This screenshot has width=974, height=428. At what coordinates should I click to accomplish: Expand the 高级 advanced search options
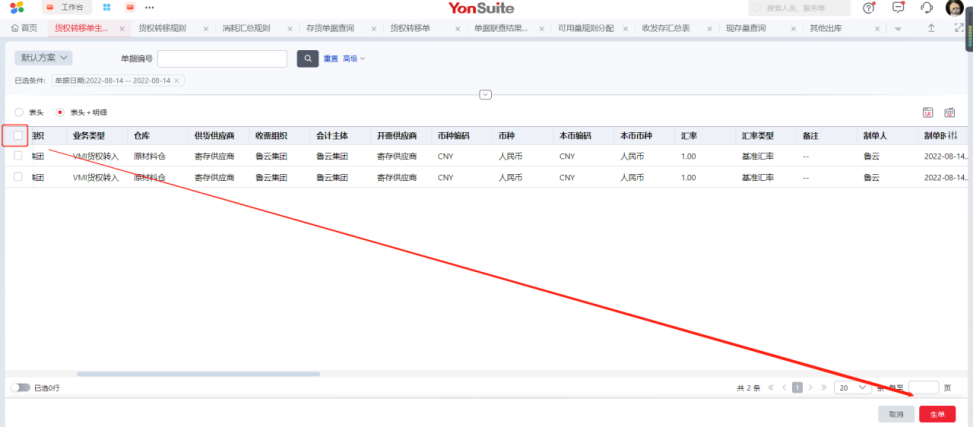353,59
